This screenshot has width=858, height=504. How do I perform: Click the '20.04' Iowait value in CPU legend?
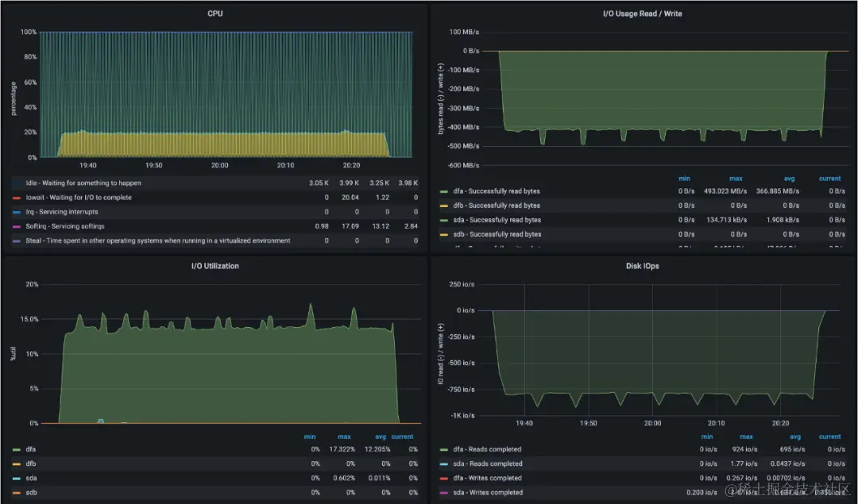[x=350, y=198]
